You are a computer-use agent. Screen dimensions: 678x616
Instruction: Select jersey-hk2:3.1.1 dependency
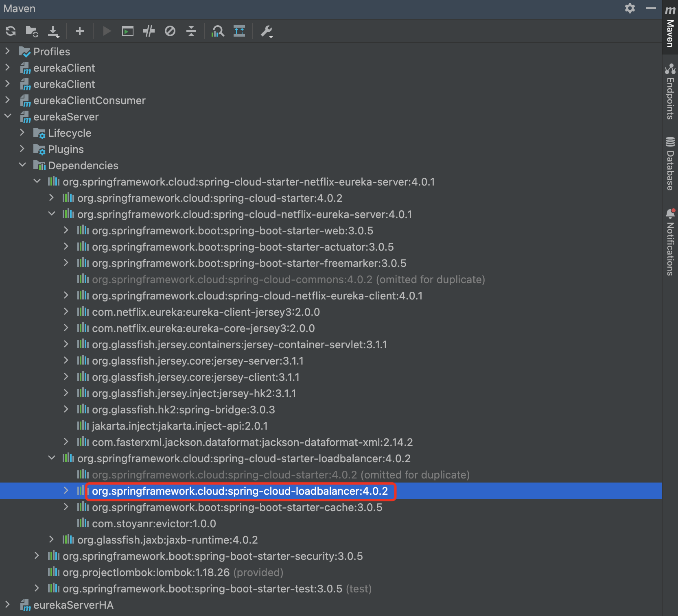click(331, 393)
